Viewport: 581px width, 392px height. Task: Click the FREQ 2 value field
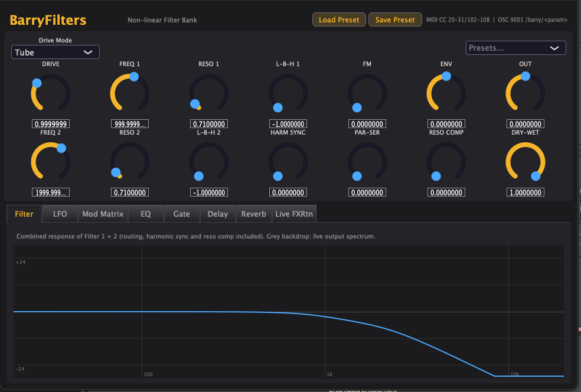coord(51,192)
